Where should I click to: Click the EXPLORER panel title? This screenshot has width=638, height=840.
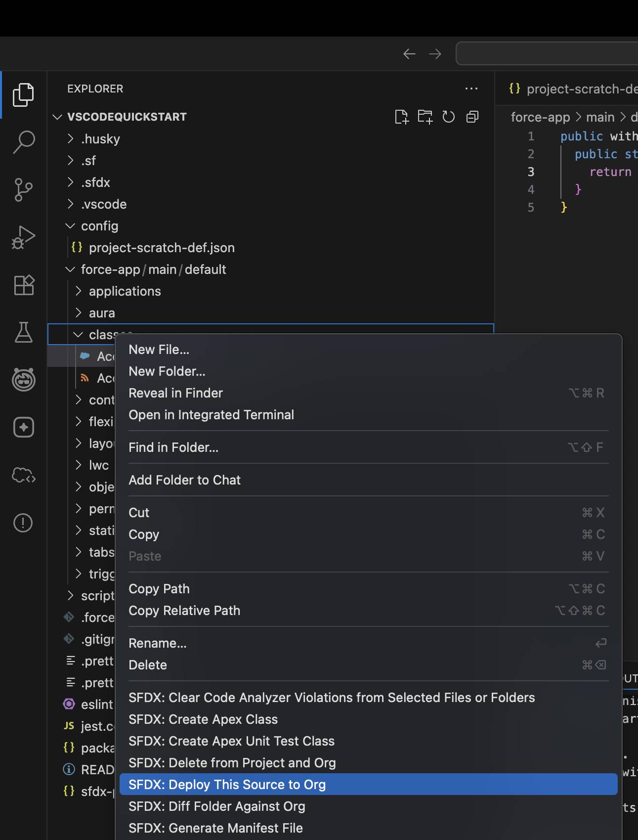click(95, 89)
